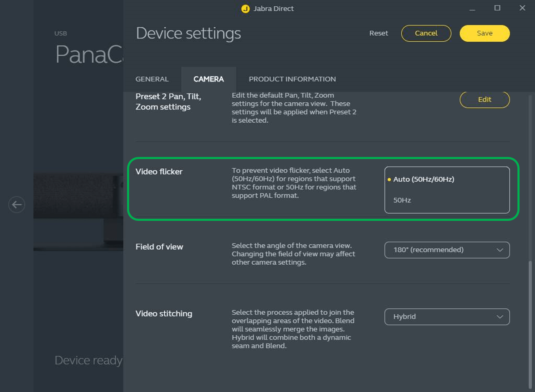Image resolution: width=535 pixels, height=392 pixels.
Task: Open the Product Information tab
Action: point(292,79)
